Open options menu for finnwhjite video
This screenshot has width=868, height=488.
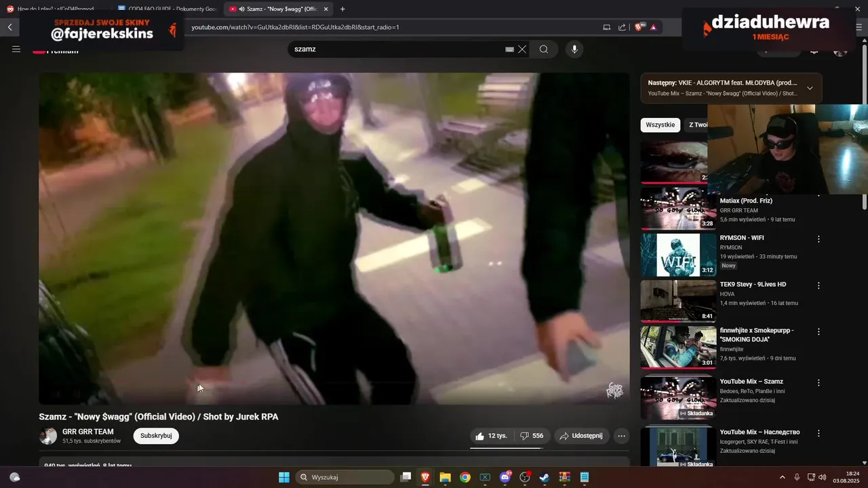[x=818, y=332]
